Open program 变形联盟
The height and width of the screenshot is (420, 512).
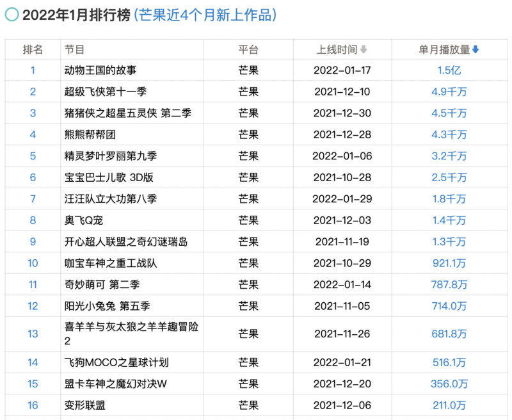(x=84, y=405)
